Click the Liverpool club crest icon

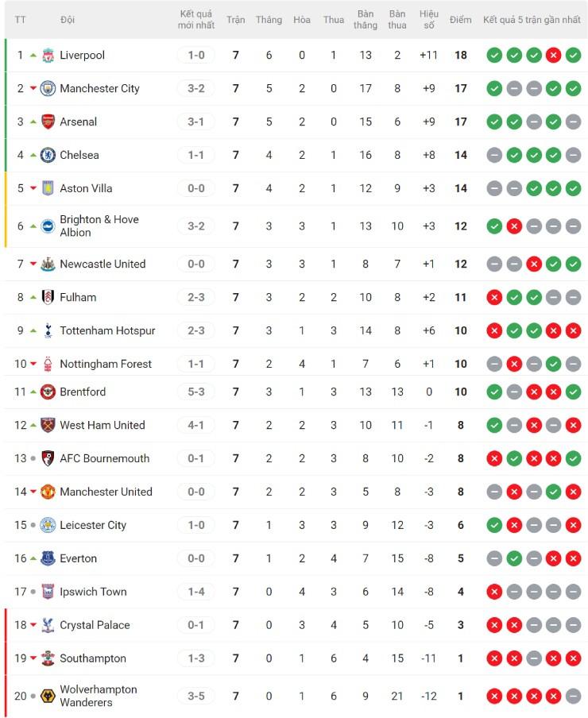click(48, 56)
